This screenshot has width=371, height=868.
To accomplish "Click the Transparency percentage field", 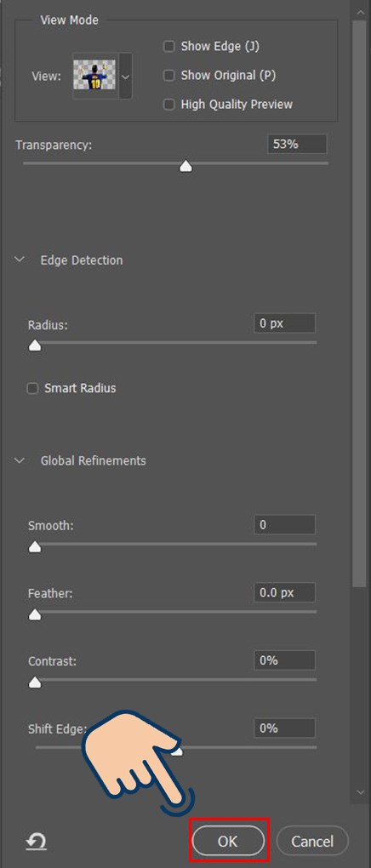I will [x=297, y=145].
